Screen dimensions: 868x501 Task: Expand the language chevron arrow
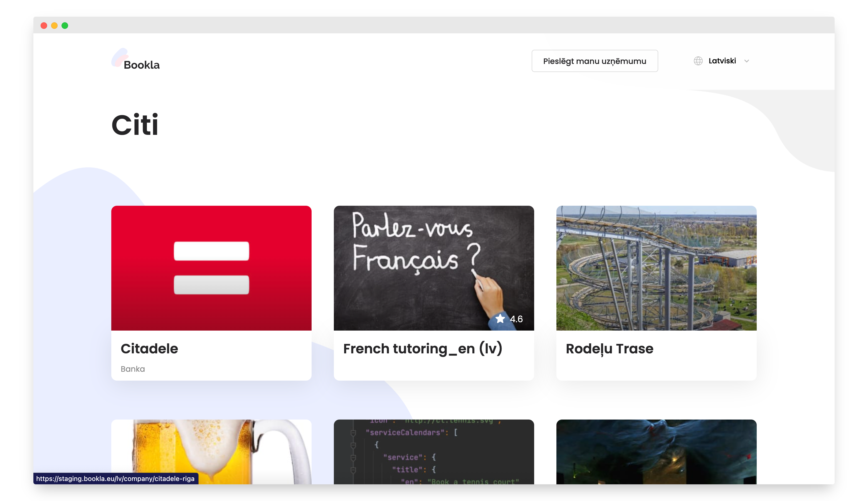[746, 61]
